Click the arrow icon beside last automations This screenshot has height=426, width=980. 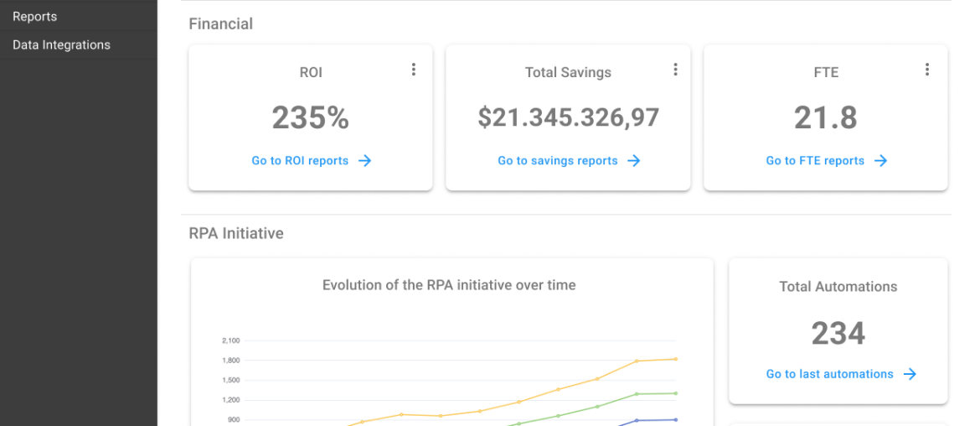[x=910, y=375]
